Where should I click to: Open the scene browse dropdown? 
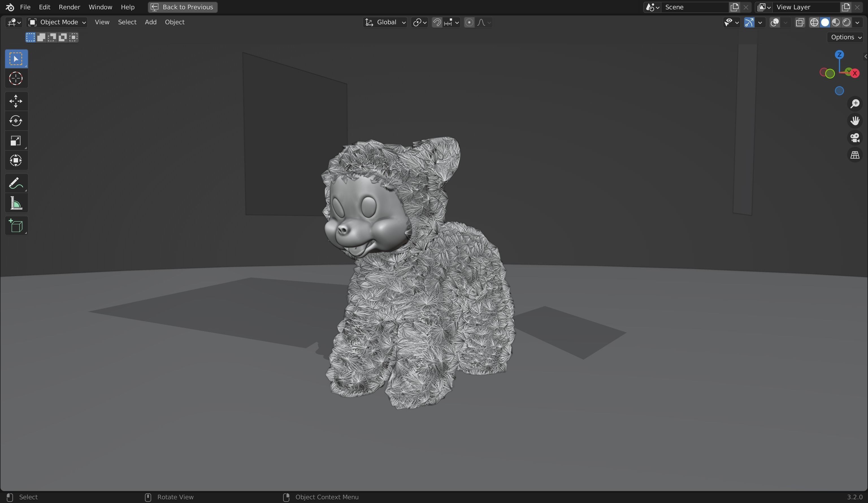tap(652, 7)
